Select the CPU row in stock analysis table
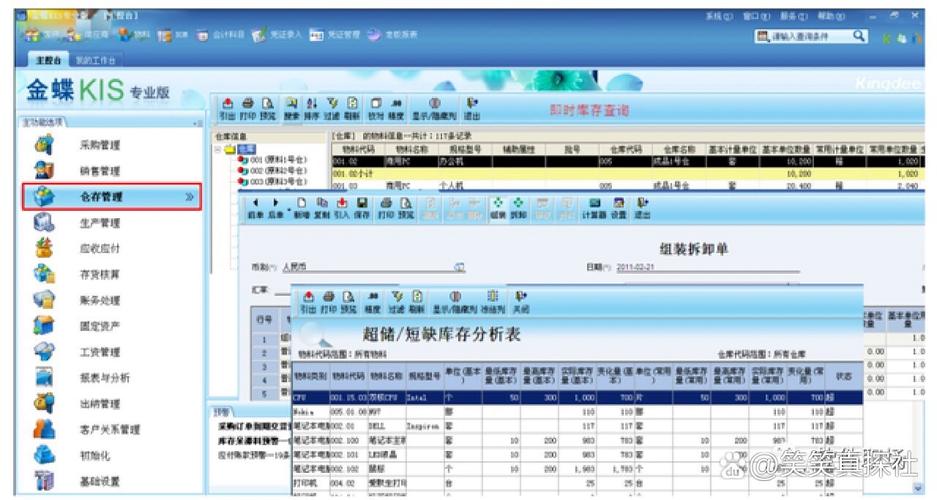The height and width of the screenshot is (500, 937). (x=577, y=397)
